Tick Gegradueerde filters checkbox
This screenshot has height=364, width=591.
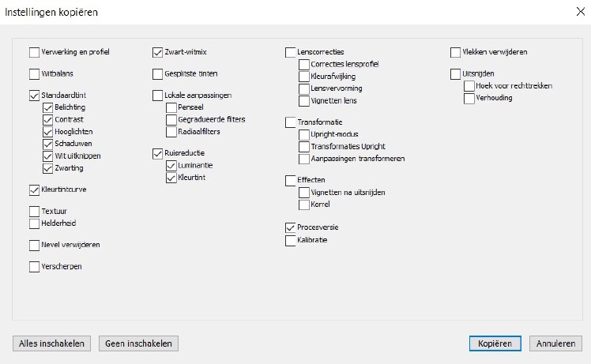[x=171, y=119]
